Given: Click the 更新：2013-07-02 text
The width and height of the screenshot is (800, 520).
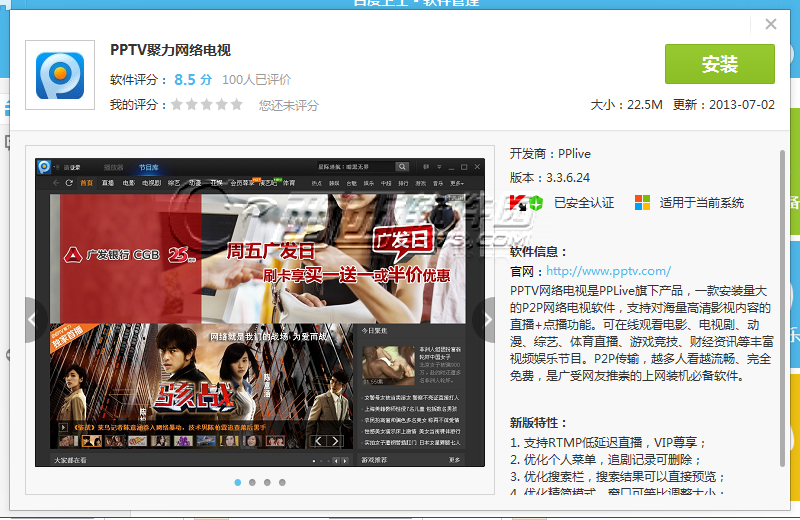Looking at the screenshot, I should [x=723, y=105].
